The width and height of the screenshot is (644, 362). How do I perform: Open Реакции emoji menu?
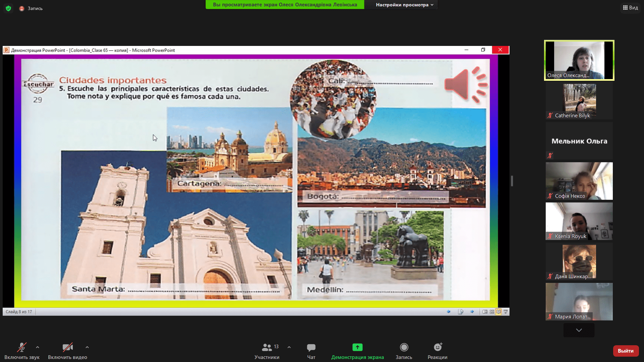click(x=437, y=351)
